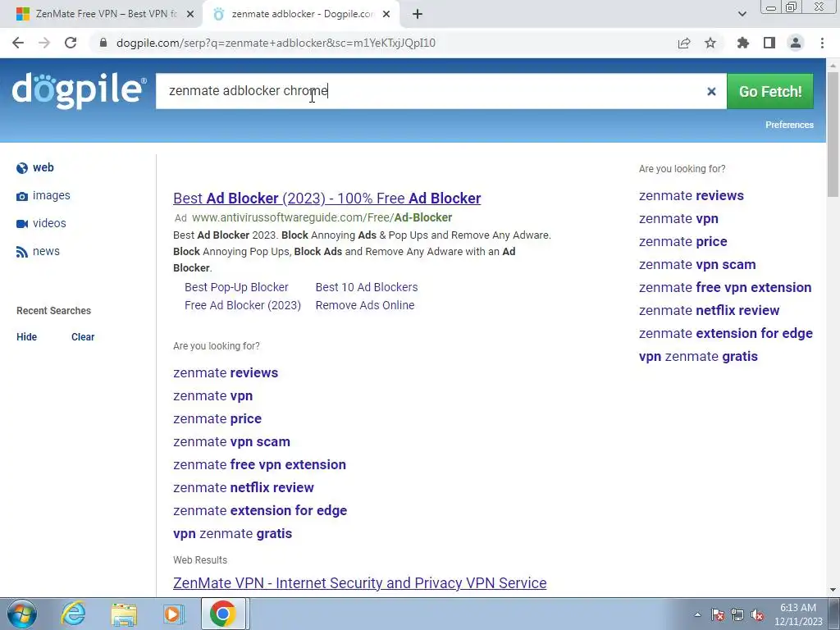Viewport: 840px width, 630px height.
Task: Go back to the previous page
Action: (18, 43)
